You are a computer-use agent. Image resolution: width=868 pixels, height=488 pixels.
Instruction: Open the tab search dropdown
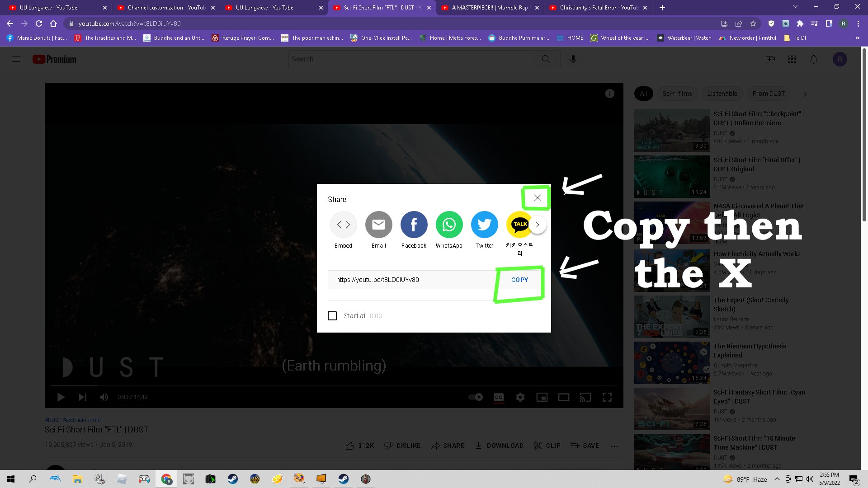coord(795,7)
